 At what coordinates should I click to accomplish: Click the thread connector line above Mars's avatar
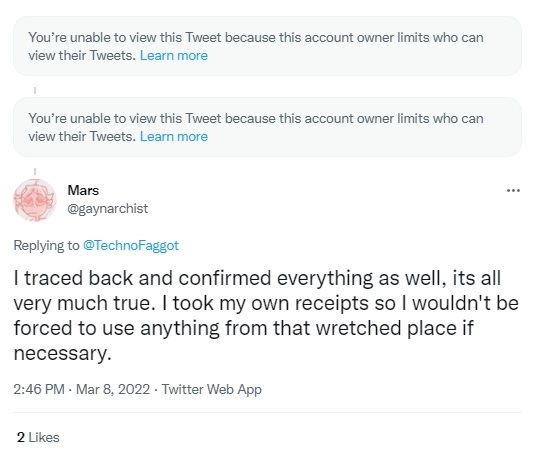pos(35,171)
